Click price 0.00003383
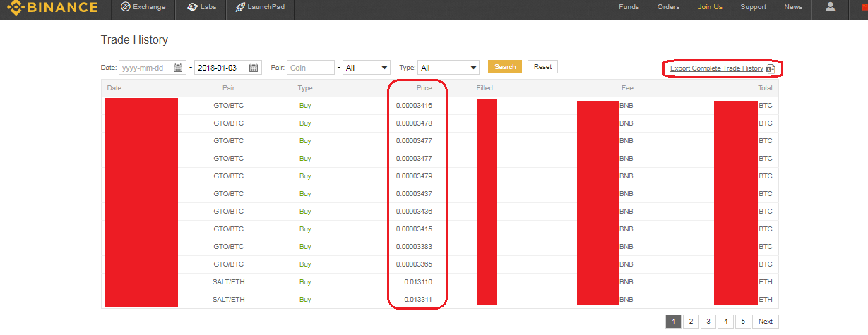The height and width of the screenshot is (335, 868). coord(414,247)
